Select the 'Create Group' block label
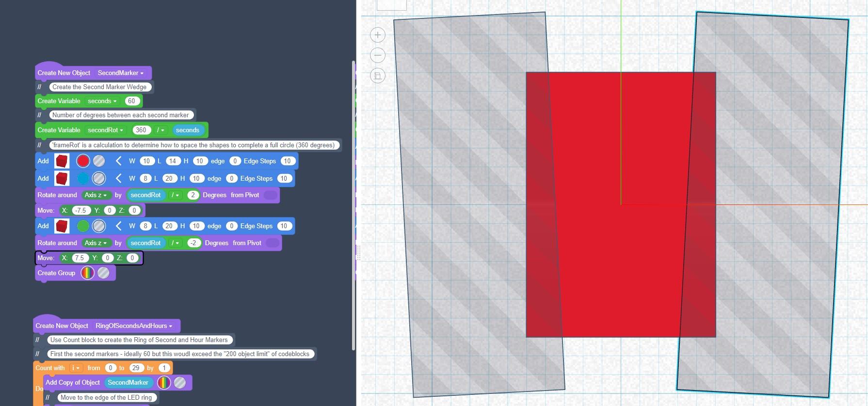 pos(57,273)
